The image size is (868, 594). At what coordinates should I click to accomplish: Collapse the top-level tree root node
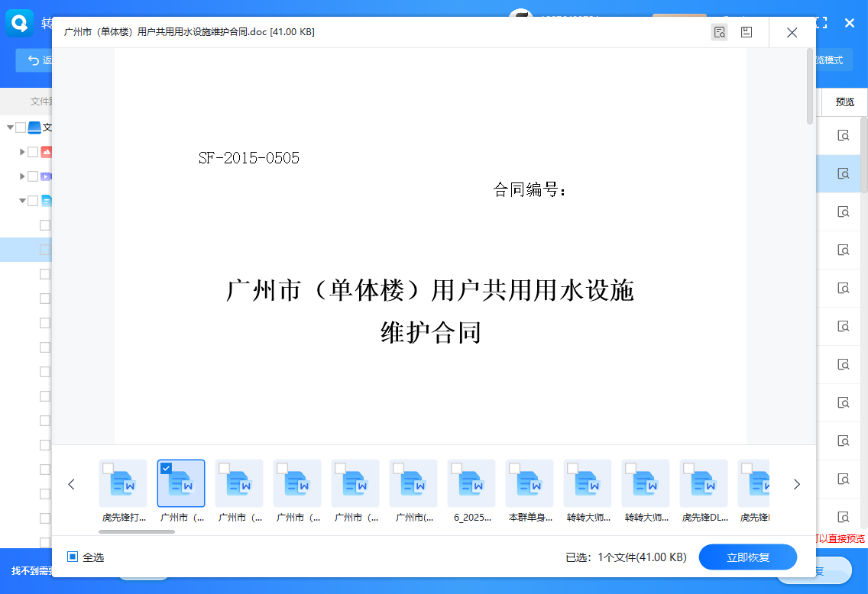click(x=10, y=128)
